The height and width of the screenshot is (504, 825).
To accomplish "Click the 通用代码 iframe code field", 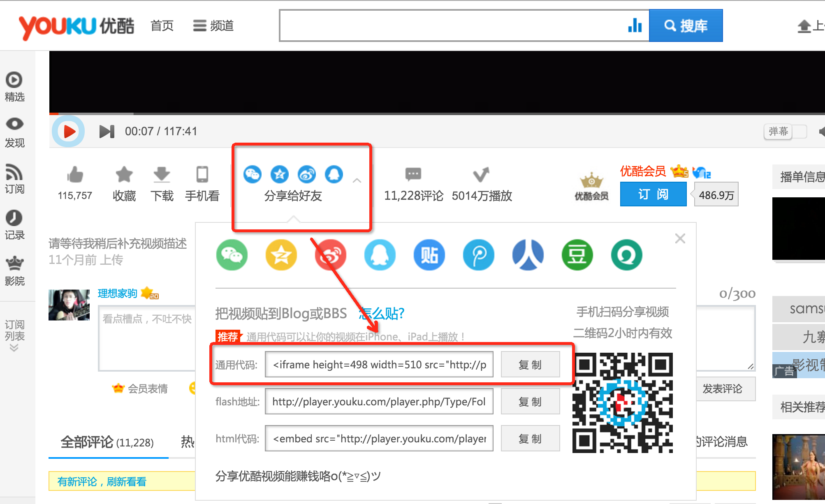I will point(379,364).
